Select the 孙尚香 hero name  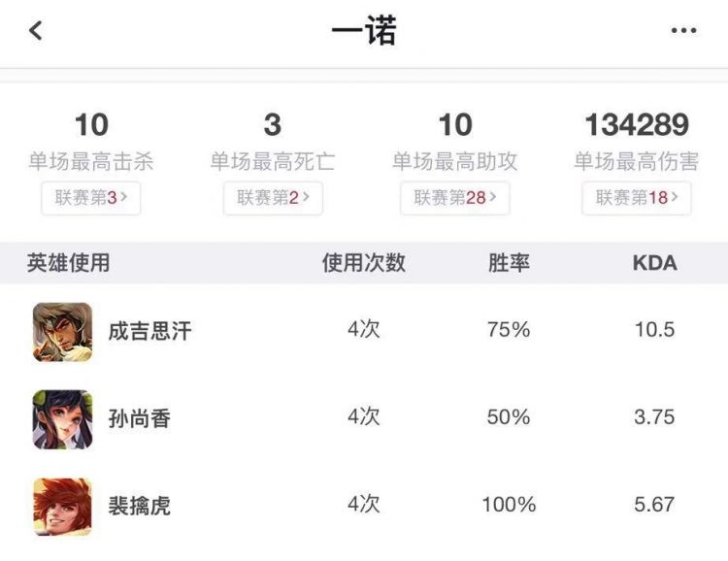pyautogui.click(x=139, y=418)
